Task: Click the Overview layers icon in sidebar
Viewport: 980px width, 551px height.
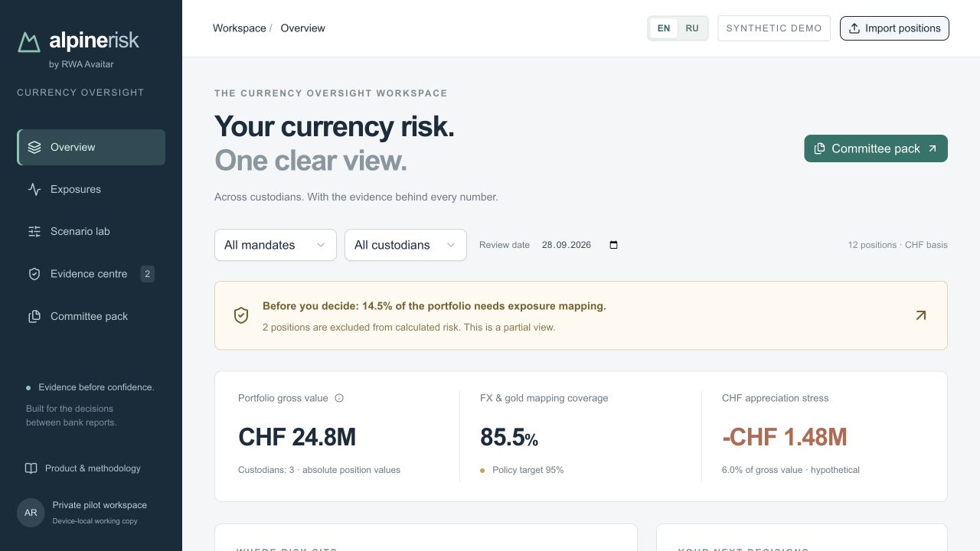Action: [34, 147]
